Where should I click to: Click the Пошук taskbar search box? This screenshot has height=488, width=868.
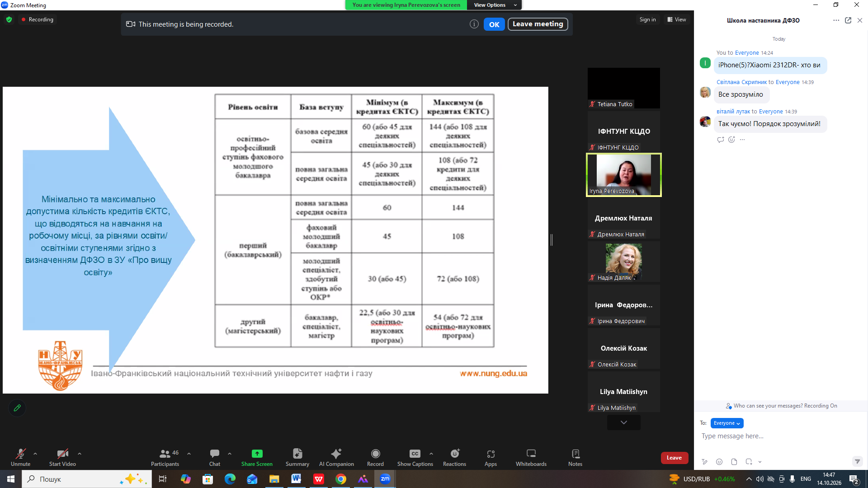[87, 479]
